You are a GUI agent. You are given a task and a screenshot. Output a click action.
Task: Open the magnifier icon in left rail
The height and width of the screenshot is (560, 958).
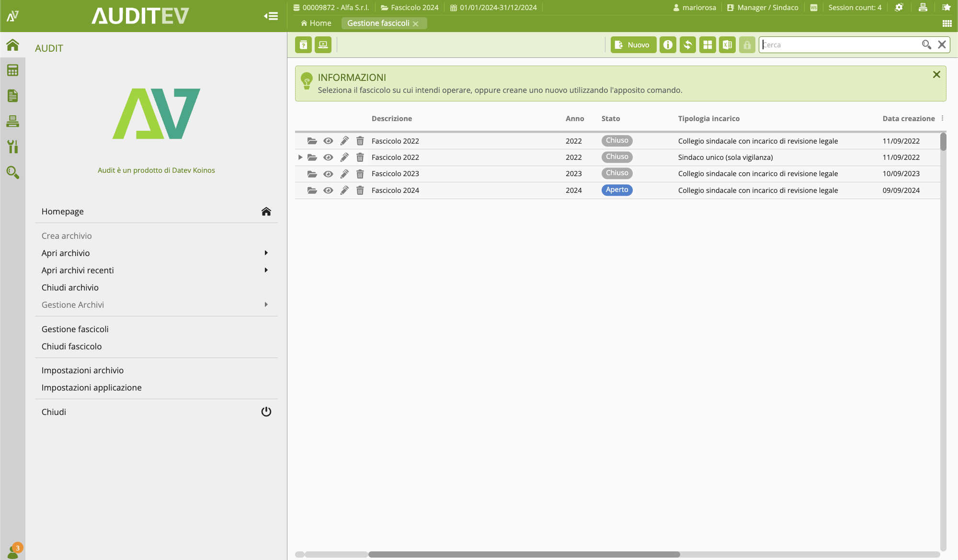12,172
